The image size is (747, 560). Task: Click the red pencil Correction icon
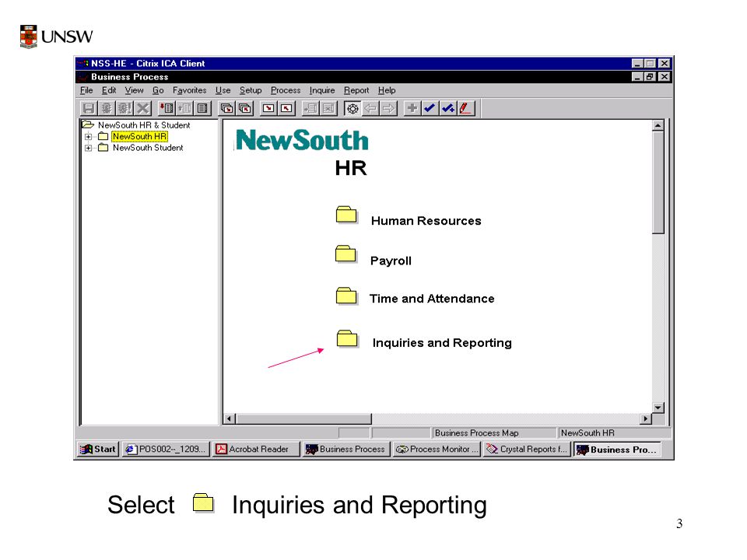pos(465,108)
